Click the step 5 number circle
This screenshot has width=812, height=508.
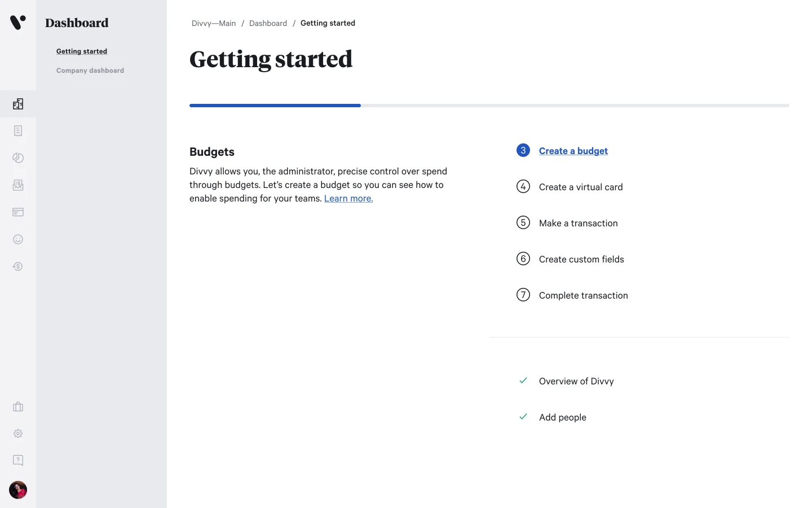(x=523, y=222)
